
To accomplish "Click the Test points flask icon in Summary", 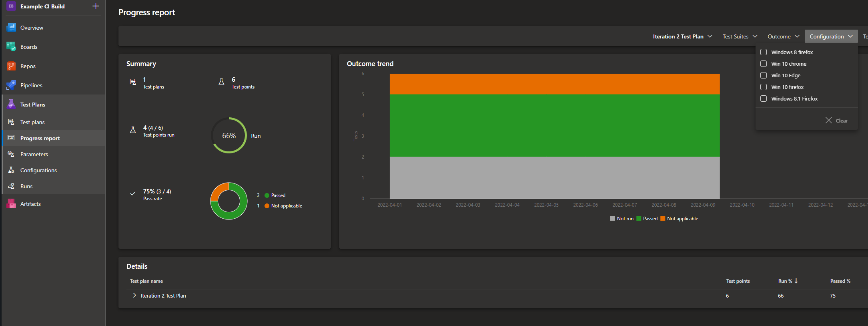I will pyautogui.click(x=221, y=82).
